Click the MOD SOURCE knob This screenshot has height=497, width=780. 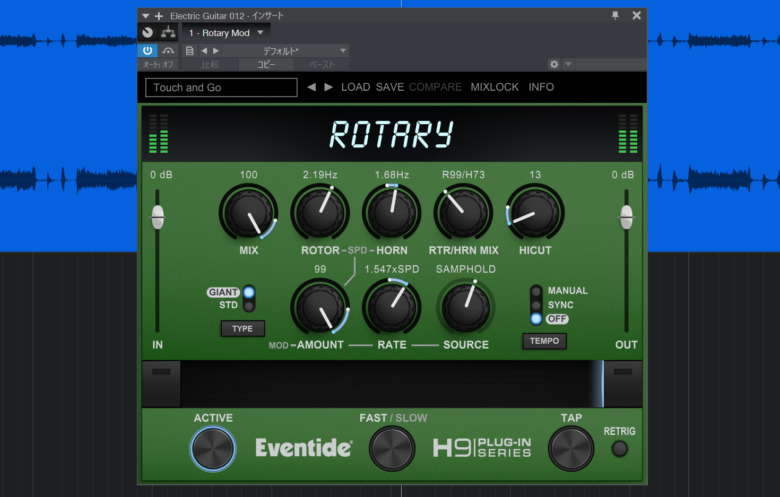[x=466, y=307]
